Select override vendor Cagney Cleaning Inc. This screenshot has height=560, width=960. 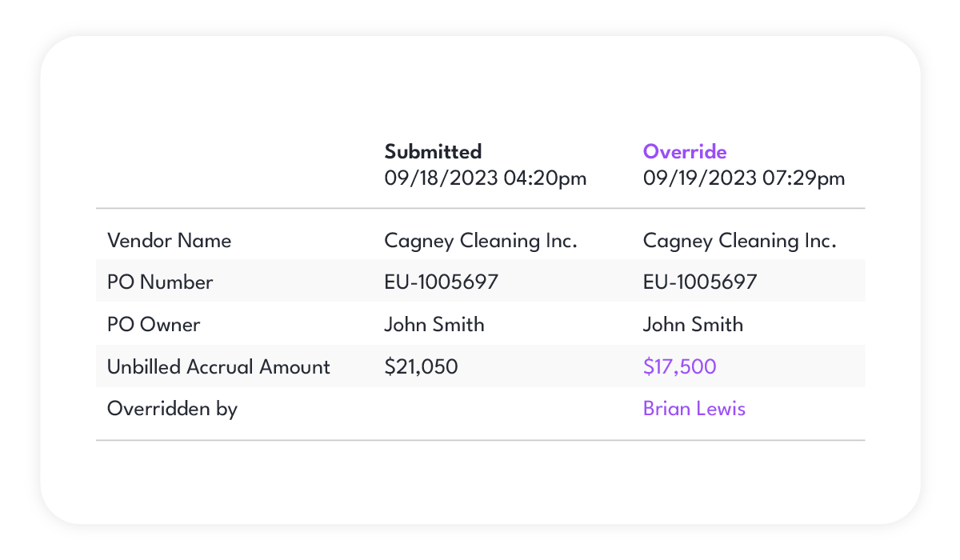pos(739,241)
